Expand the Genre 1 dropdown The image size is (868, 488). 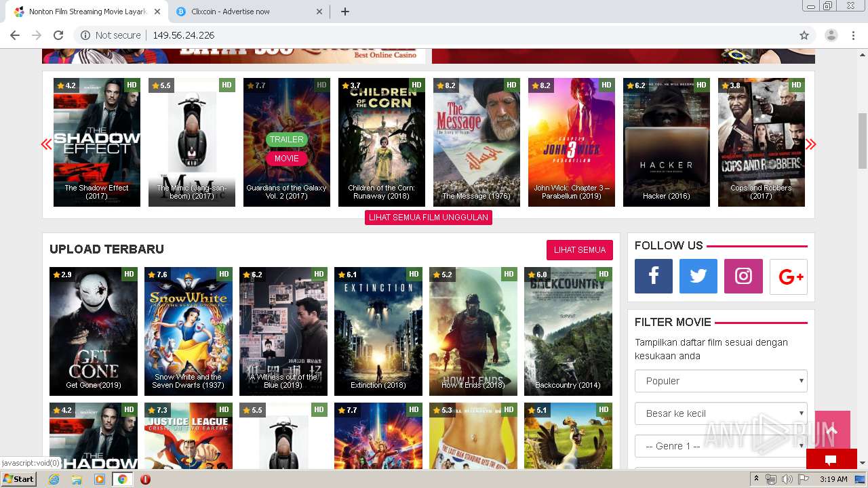pos(721,446)
